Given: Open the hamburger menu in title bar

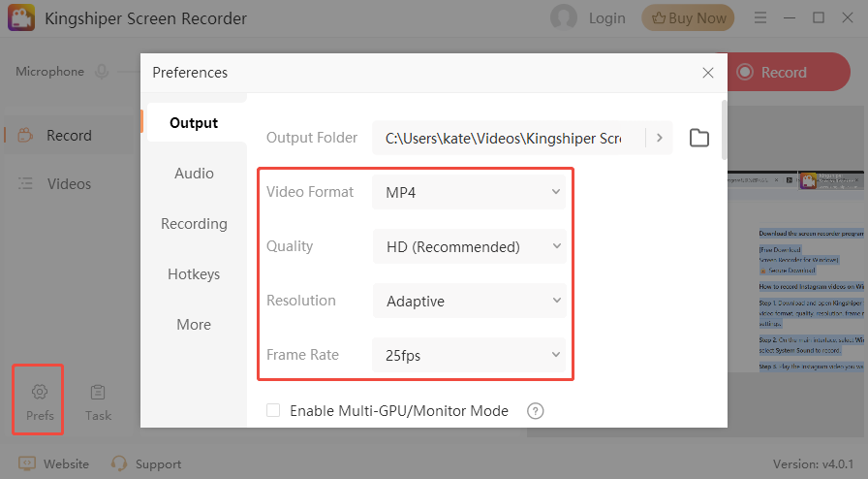Looking at the screenshot, I should 760,17.
